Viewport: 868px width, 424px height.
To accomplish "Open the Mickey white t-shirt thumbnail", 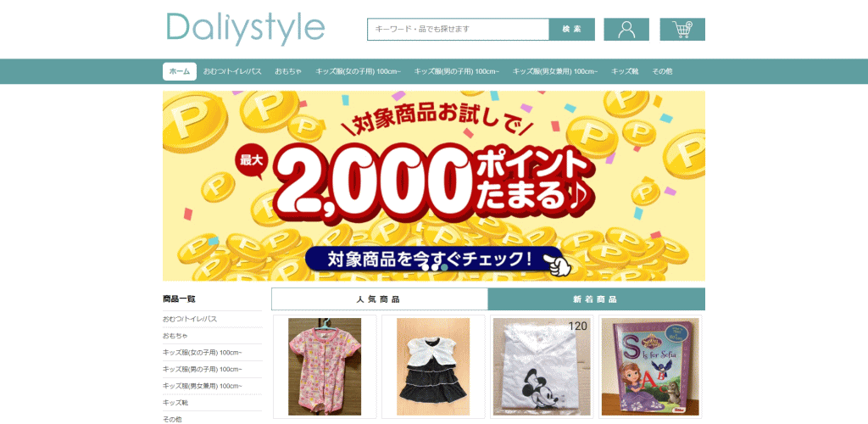I will (x=542, y=366).
